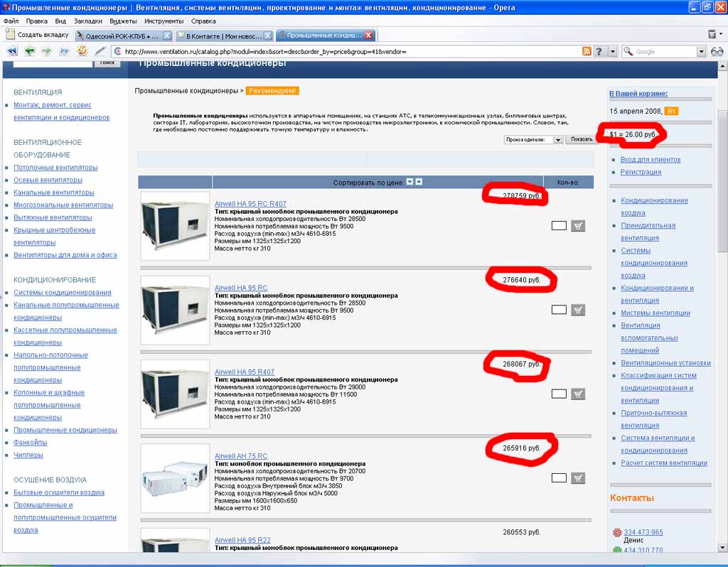Open the Регистрация link
The width and height of the screenshot is (728, 567).
641,172
